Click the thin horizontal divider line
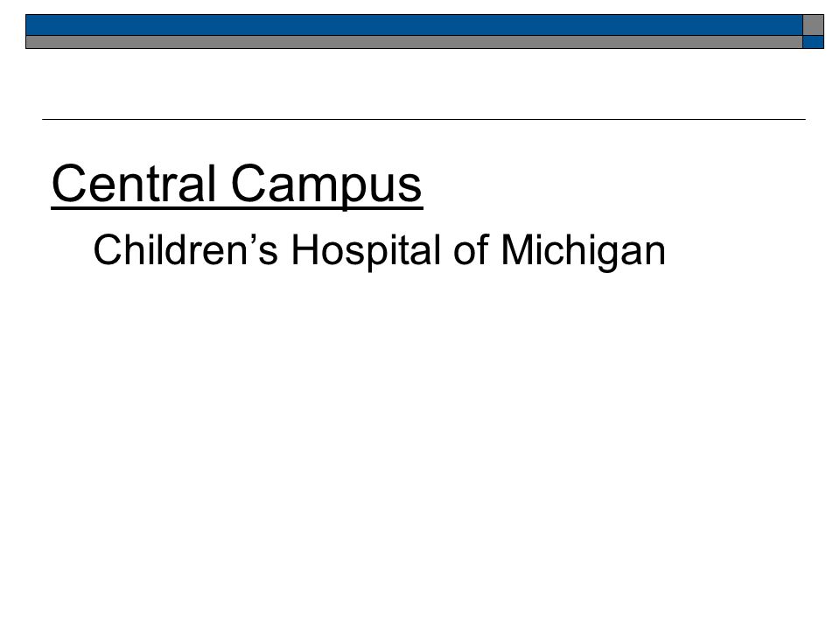840x630 pixels. pyautogui.click(x=423, y=120)
